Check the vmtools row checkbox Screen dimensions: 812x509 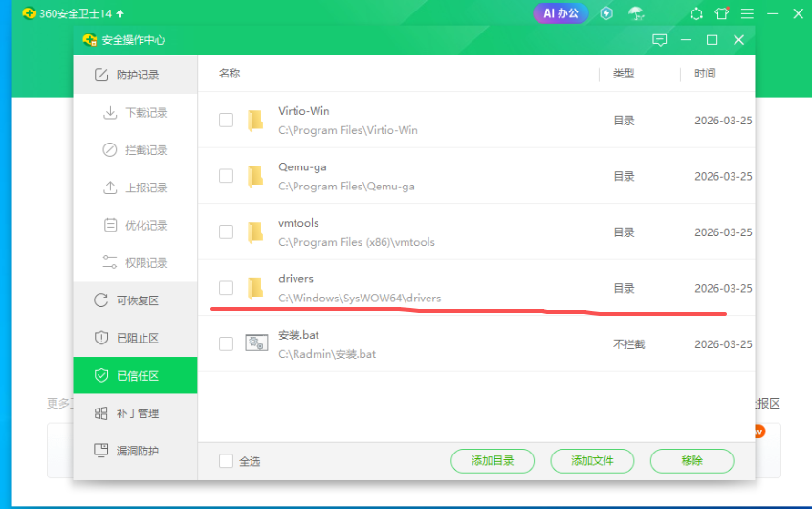coord(226,232)
